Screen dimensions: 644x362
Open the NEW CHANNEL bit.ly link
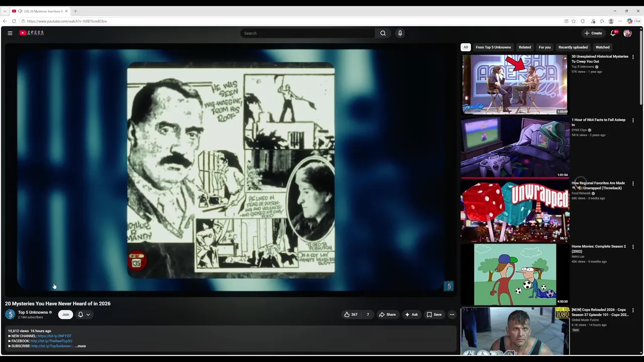click(54, 336)
